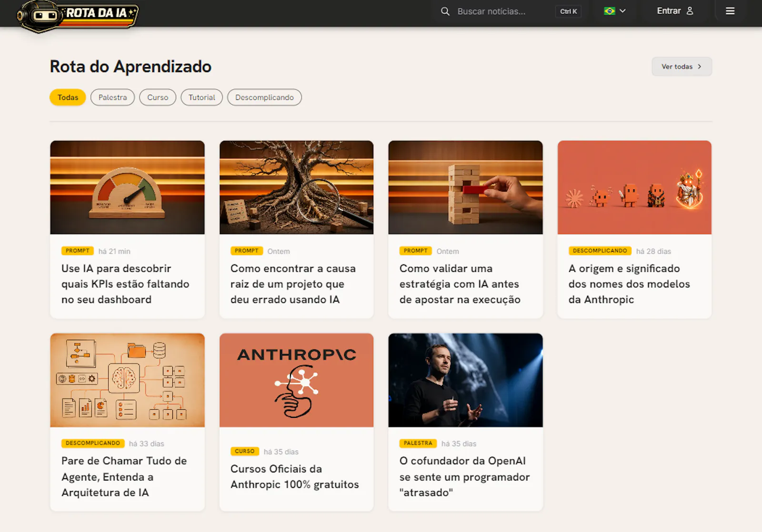This screenshot has width=762, height=532.
Task: Open the hamburger menu
Action: (x=730, y=11)
